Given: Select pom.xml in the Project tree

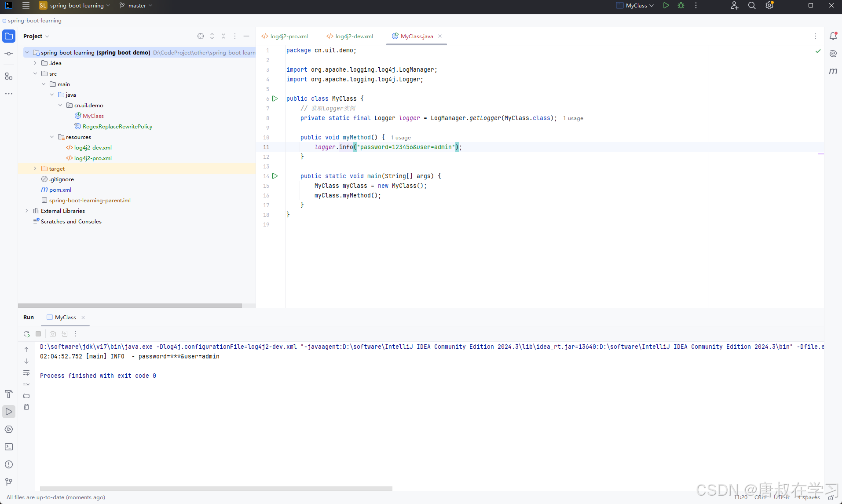Looking at the screenshot, I should click(x=60, y=190).
